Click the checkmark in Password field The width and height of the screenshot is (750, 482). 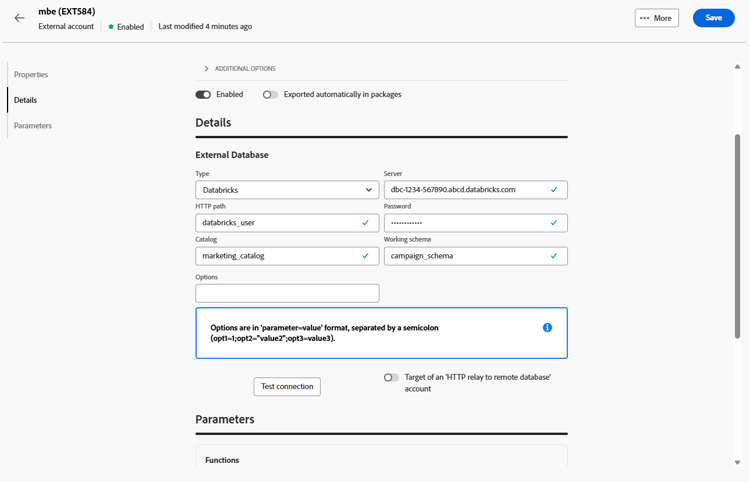click(554, 223)
